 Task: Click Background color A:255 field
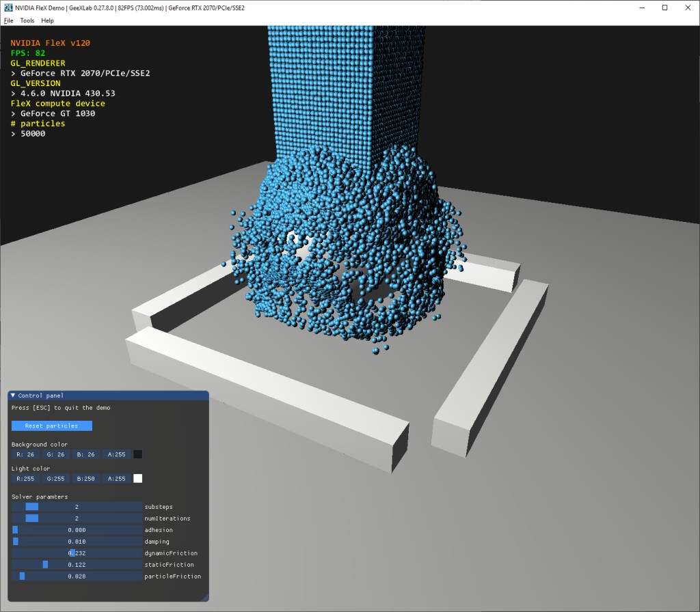[116, 454]
